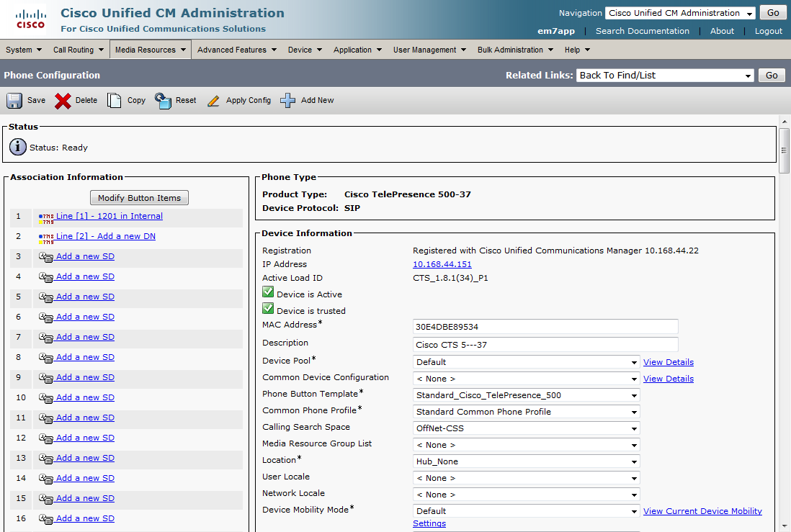Click the speed dial icon in row 14

click(46, 479)
